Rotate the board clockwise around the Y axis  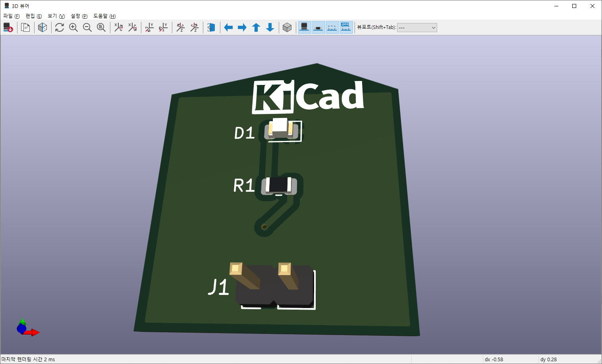(x=149, y=27)
